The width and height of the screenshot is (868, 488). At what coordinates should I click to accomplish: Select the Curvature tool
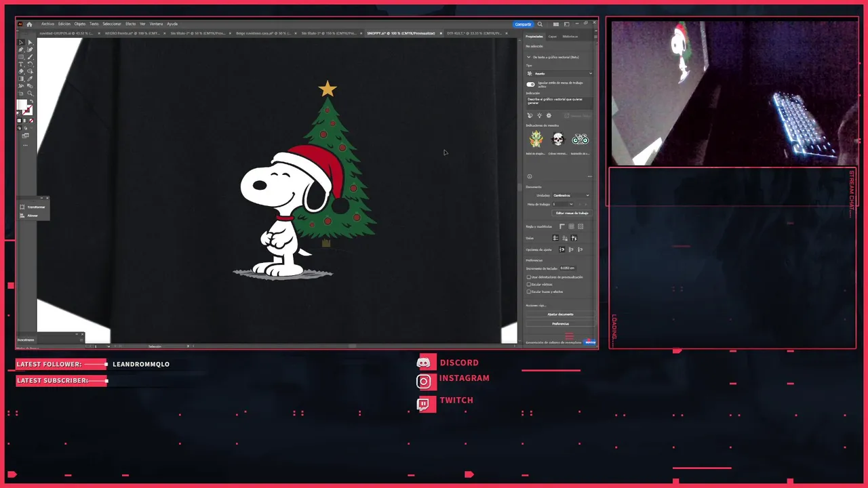point(31,49)
